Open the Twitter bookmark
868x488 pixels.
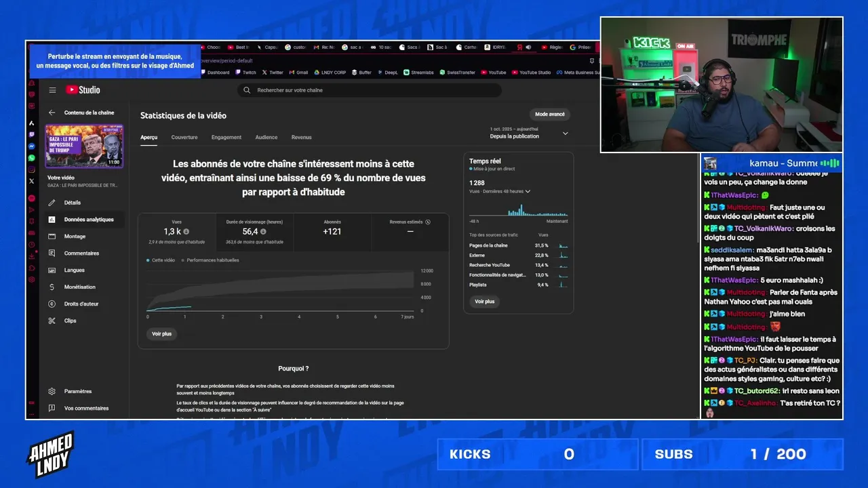273,73
